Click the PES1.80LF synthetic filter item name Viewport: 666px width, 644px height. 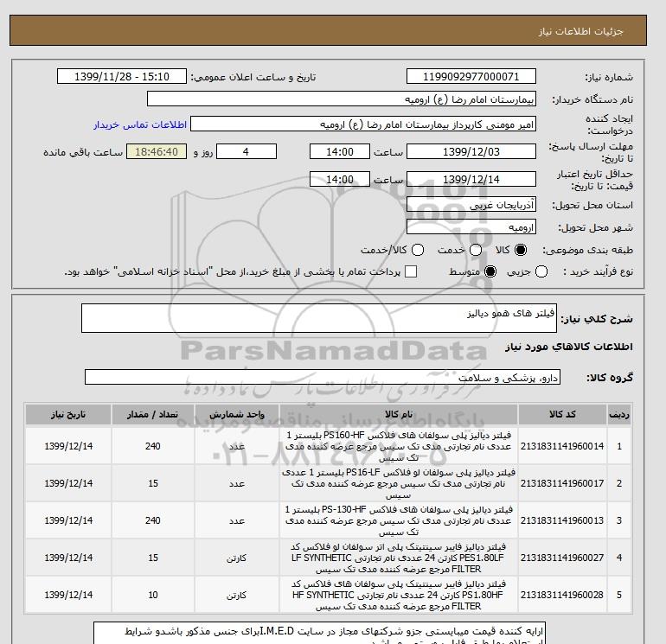tap(399, 558)
